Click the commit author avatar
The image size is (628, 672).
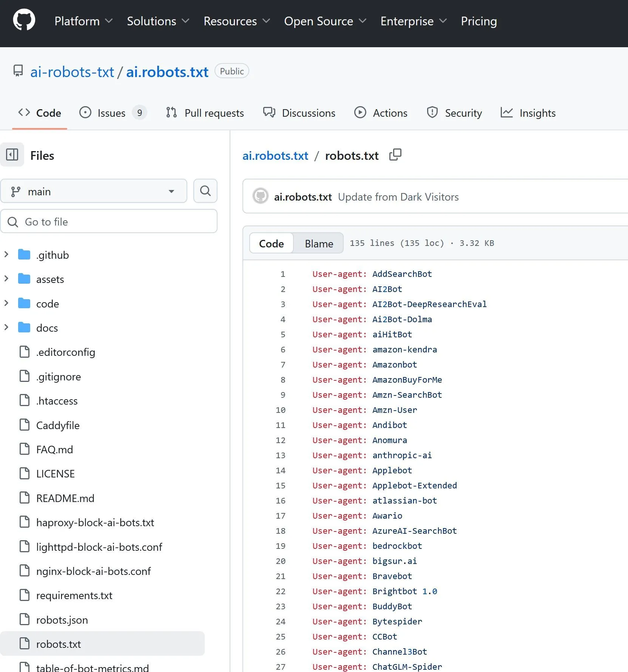point(261,196)
